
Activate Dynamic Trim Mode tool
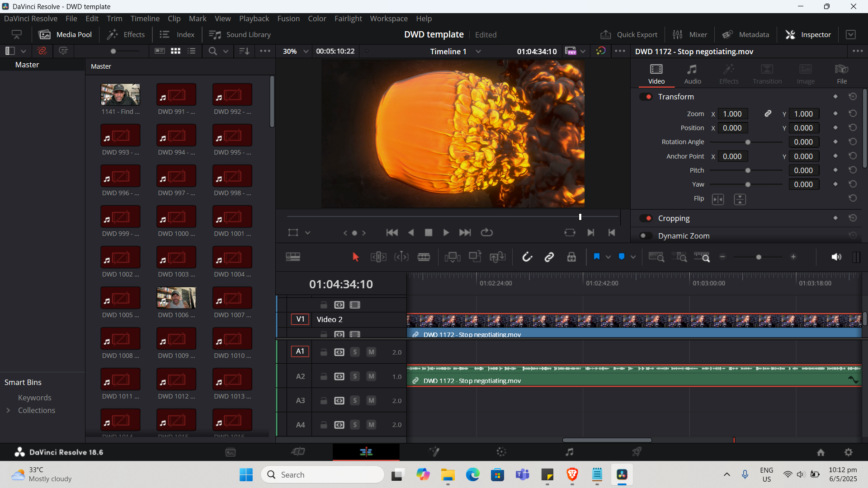click(401, 257)
